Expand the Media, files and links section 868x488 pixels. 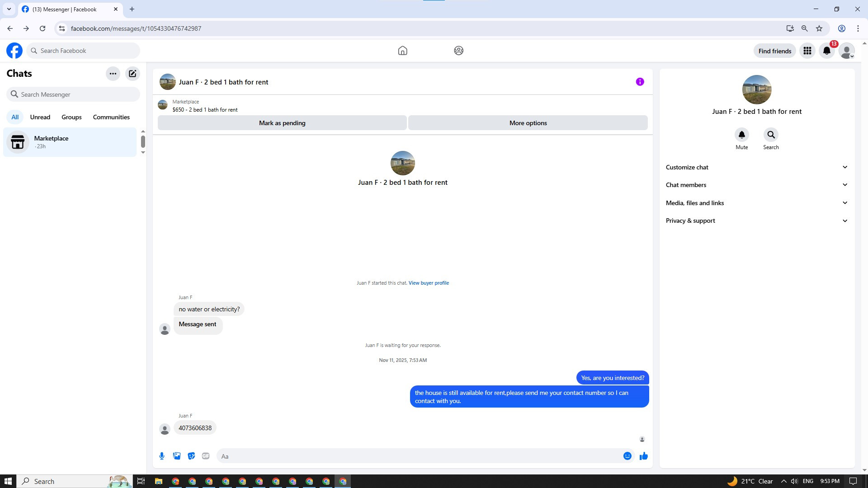click(x=756, y=203)
